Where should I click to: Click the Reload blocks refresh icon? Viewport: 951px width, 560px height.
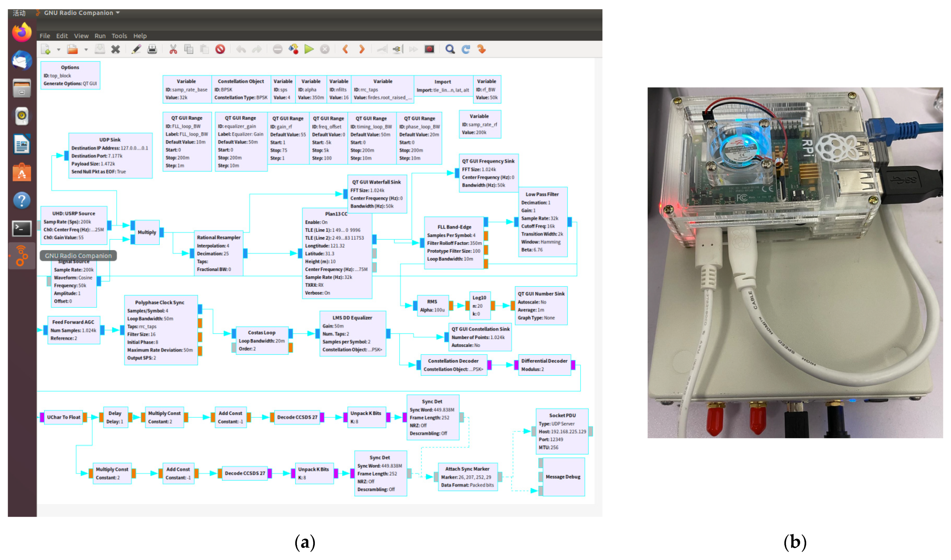466,49
